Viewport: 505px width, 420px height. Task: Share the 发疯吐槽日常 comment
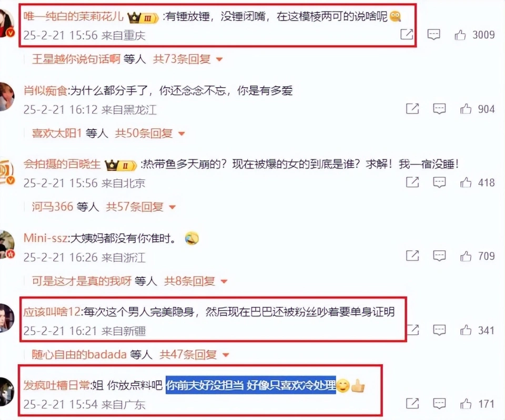(x=412, y=404)
